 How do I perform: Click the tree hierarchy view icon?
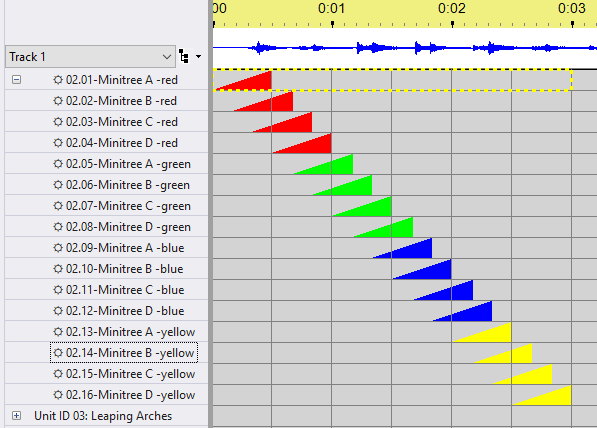click(184, 56)
